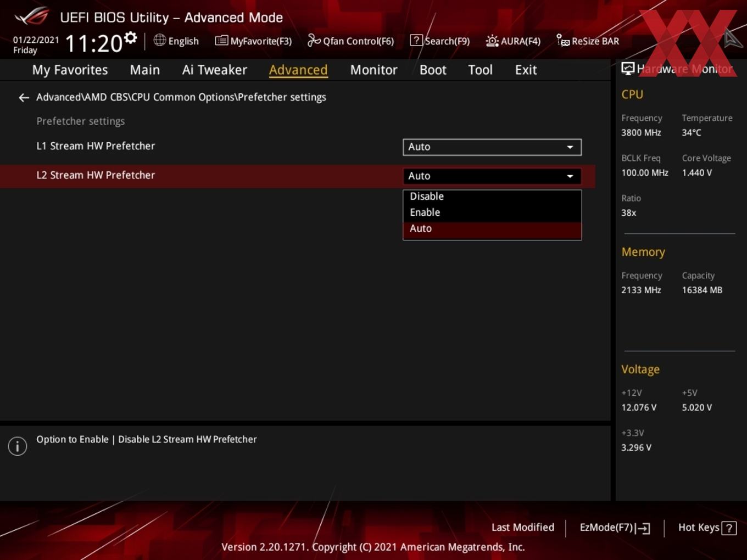Open the L1 Stream HW Prefetcher dropdown
747x560 pixels.
point(492,147)
